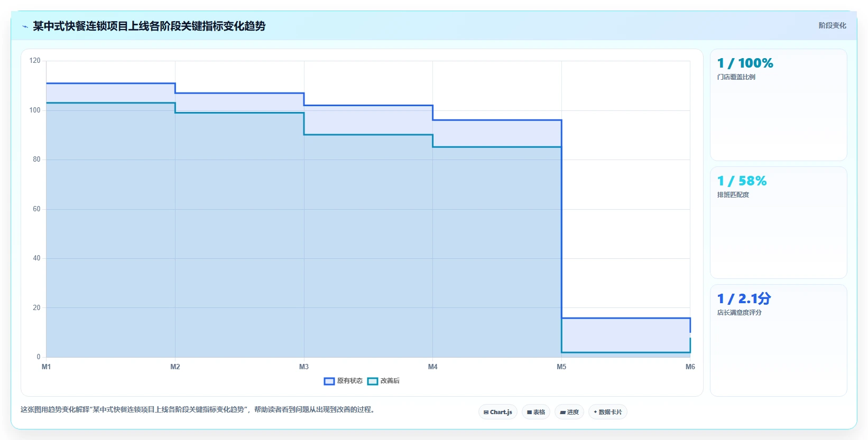The height and width of the screenshot is (440, 868).
Task: Open the 排班匹配度 stat card
Action: [779, 223]
